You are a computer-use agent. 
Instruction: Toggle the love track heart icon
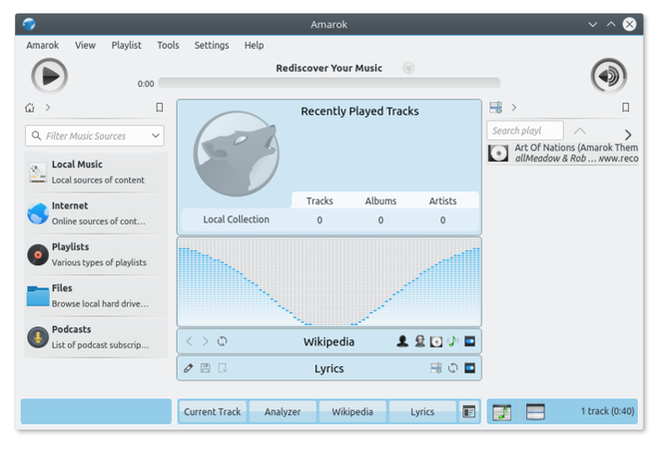(x=409, y=68)
